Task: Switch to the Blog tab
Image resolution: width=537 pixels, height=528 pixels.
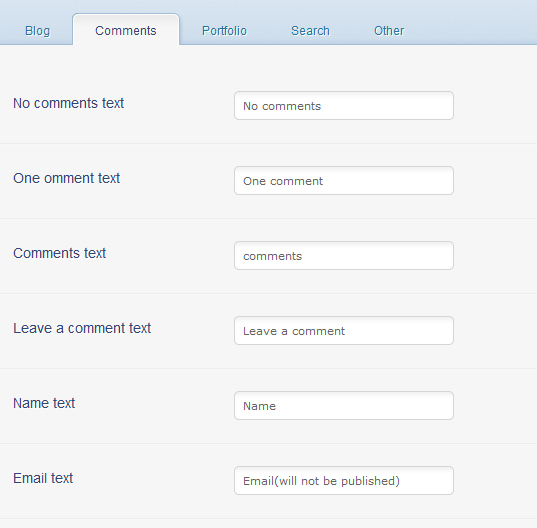Action: (x=38, y=31)
